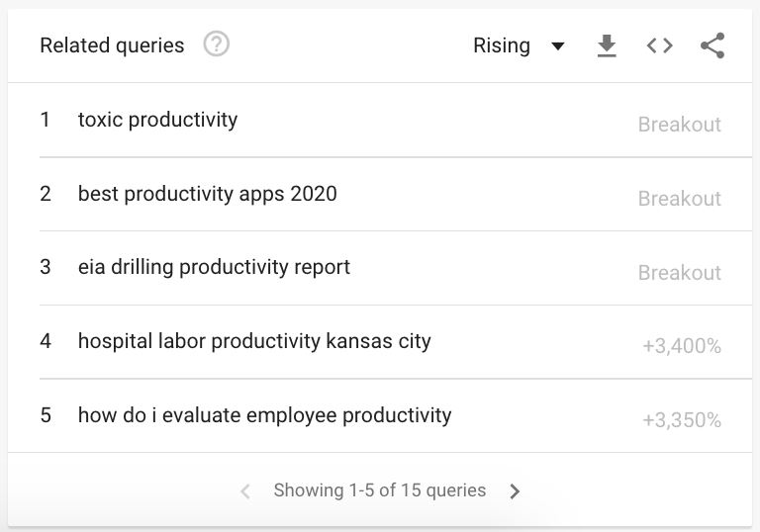Select eia drilling productivity report query
This screenshot has height=532, width=760.
(214, 267)
